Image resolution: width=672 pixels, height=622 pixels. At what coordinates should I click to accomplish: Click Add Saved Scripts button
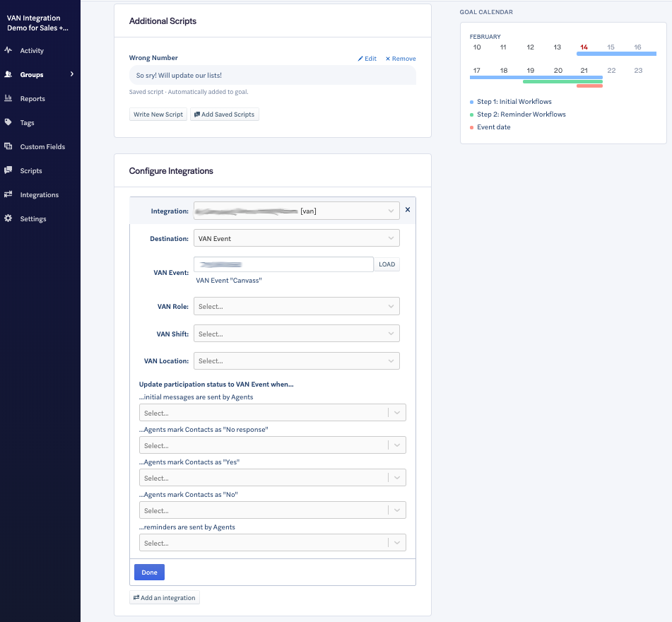pos(224,115)
